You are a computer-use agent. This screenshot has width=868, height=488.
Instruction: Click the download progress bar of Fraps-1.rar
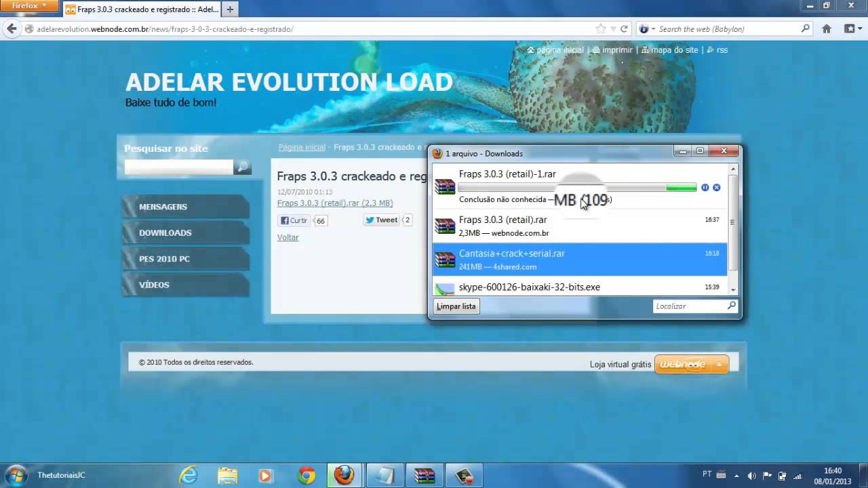[x=577, y=188]
